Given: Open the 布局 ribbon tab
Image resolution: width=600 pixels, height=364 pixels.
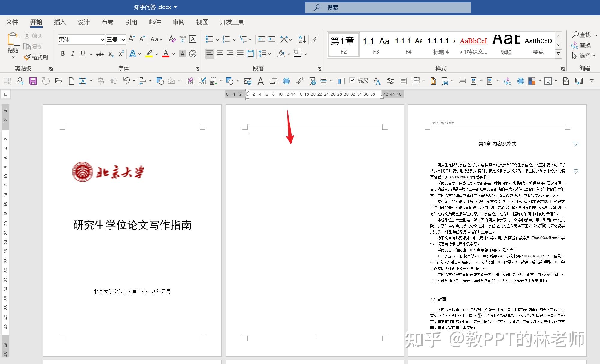Looking at the screenshot, I should 107,22.
